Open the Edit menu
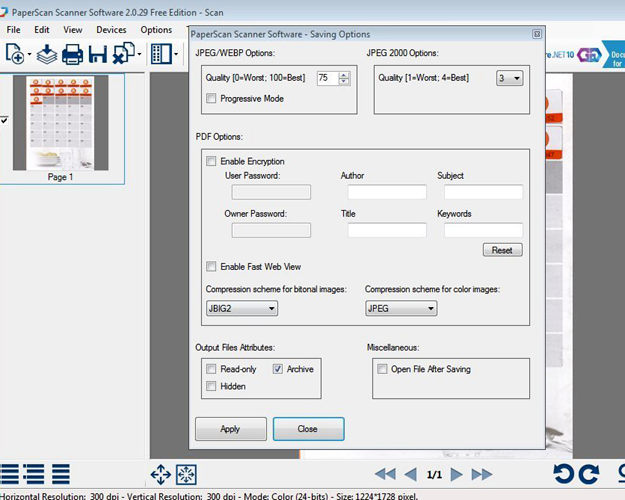The height and width of the screenshot is (500, 625). pyautogui.click(x=41, y=30)
